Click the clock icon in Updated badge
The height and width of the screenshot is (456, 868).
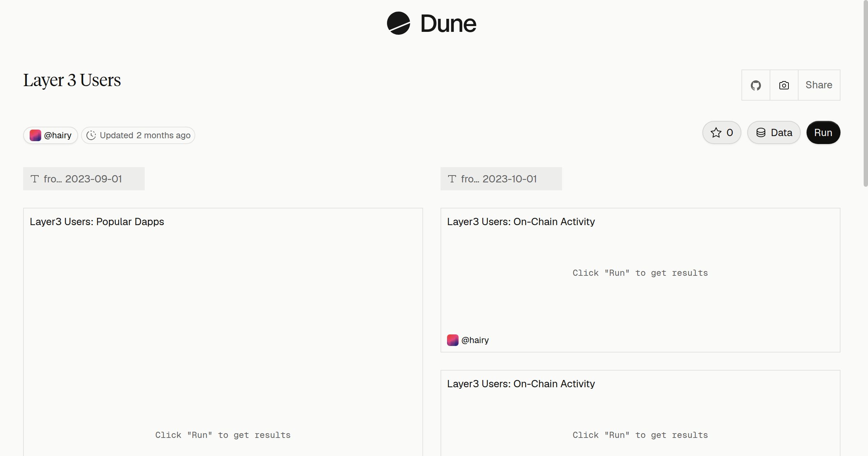click(91, 135)
